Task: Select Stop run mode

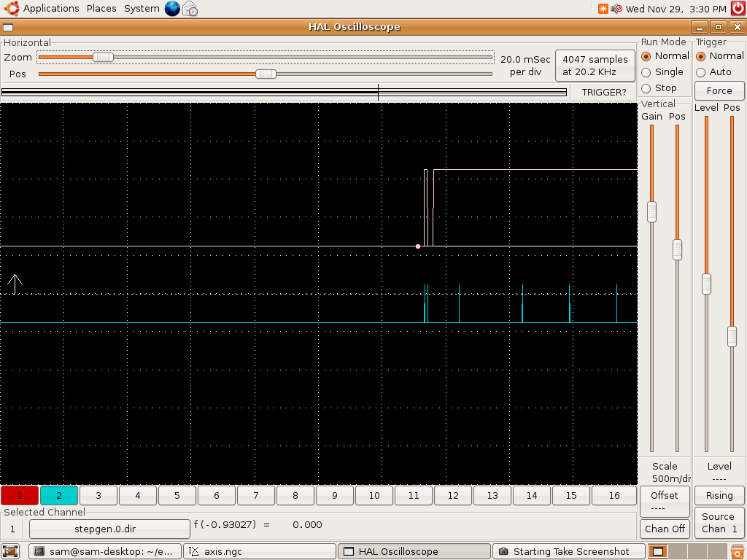Action: (659, 88)
